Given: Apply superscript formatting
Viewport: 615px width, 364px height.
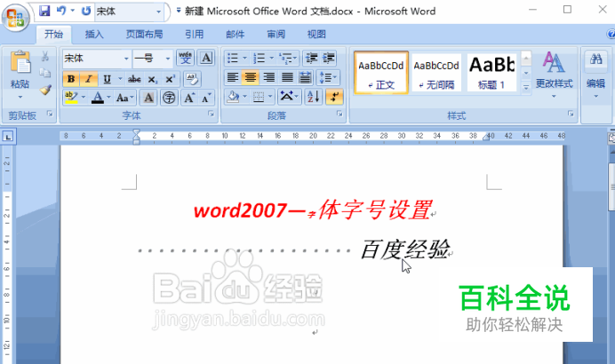Looking at the screenshot, I should 170,79.
